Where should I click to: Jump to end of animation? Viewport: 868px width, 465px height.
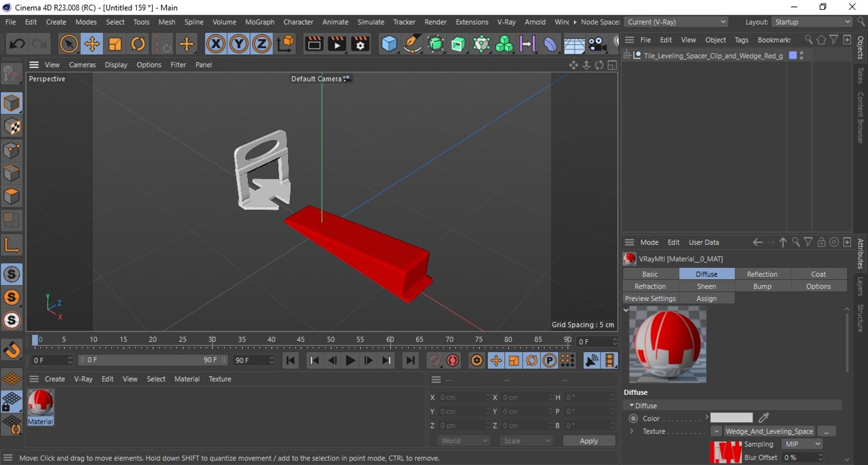click(410, 361)
